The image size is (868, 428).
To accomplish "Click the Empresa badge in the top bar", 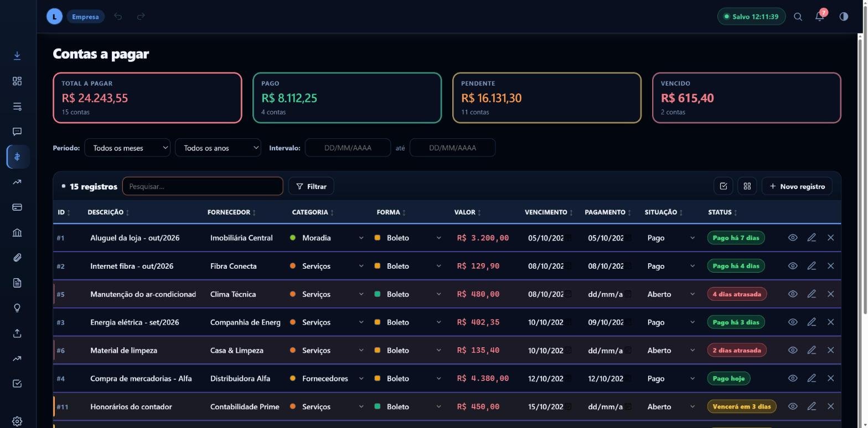I will click(85, 17).
